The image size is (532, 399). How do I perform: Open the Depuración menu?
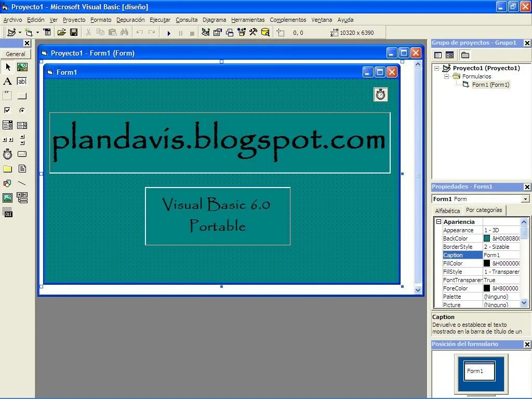130,20
